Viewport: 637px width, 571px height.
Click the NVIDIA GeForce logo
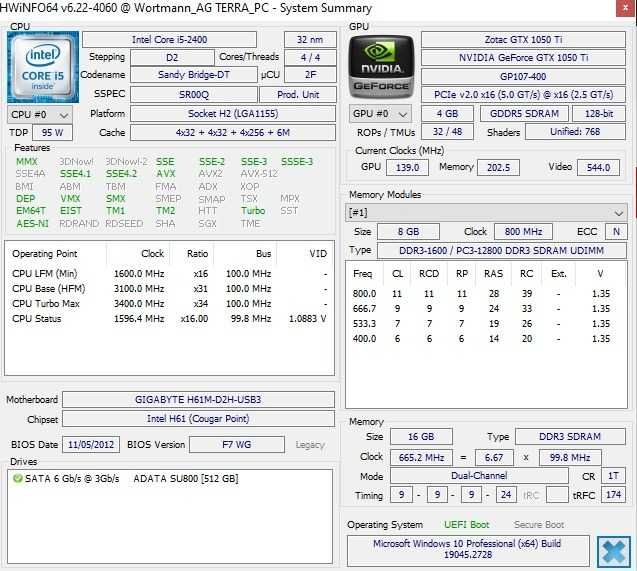[381, 67]
